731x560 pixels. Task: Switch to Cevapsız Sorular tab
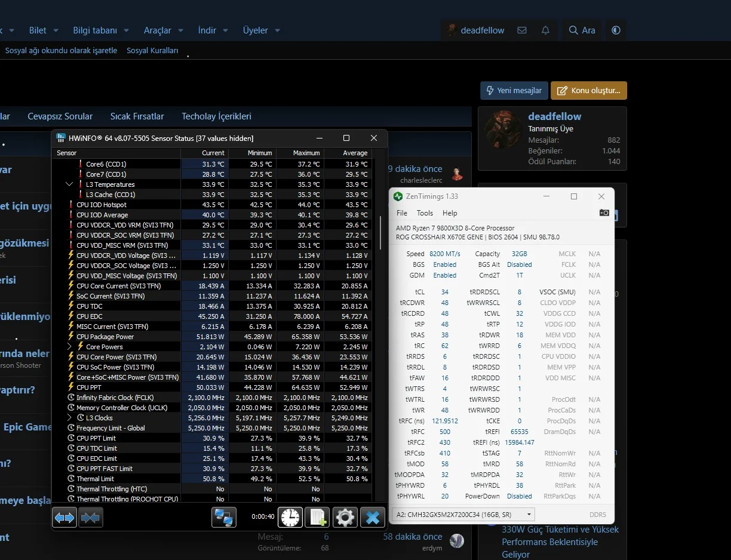coord(60,116)
